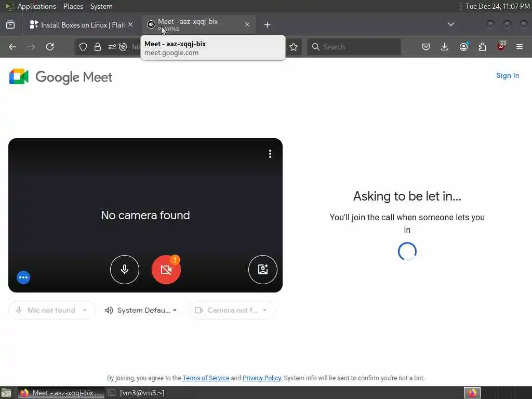
Task: Expand the Mic not found dropdown
Action: point(51,310)
